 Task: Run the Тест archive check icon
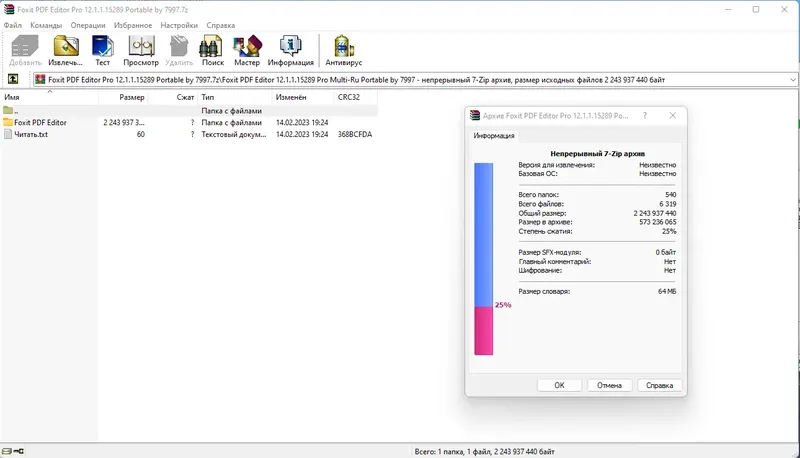pyautogui.click(x=103, y=46)
